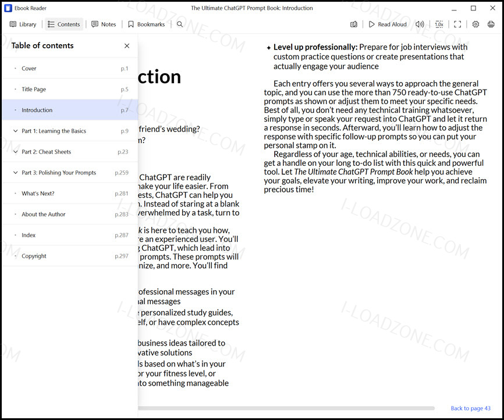Screen dimensions: 504x420
Task: Click the immersive reader book icon
Action: pyautogui.click(x=354, y=24)
